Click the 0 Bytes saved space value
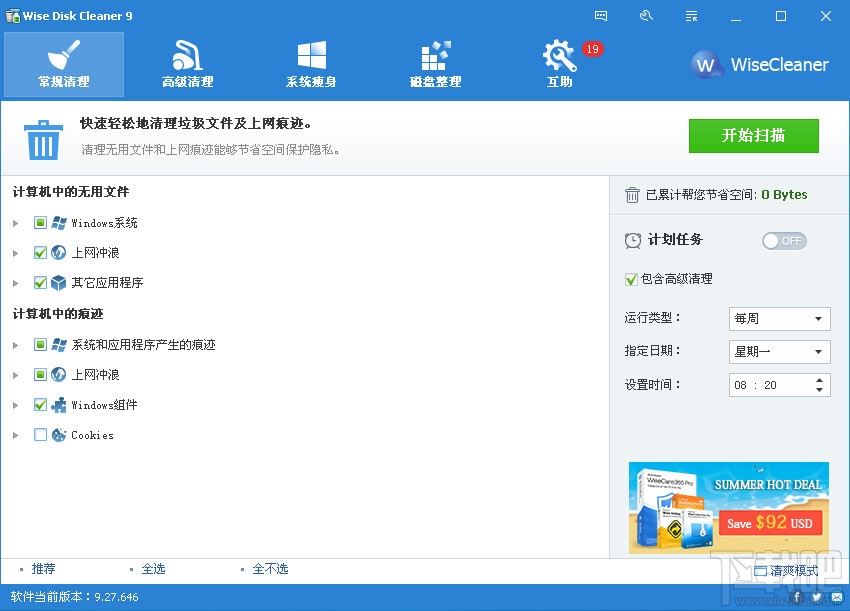Viewport: 850px width, 611px height. pos(784,195)
